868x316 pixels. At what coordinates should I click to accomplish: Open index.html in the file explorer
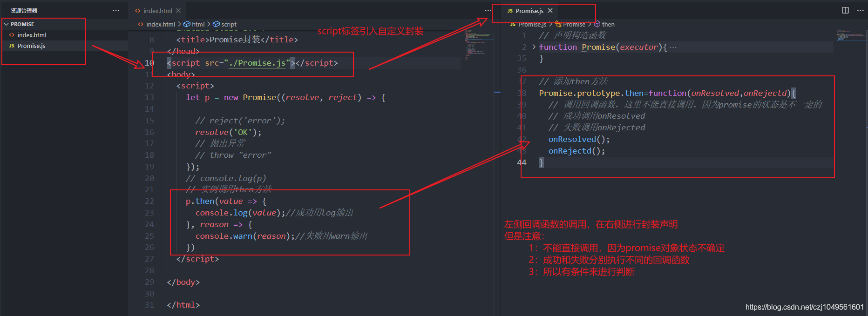[32, 35]
